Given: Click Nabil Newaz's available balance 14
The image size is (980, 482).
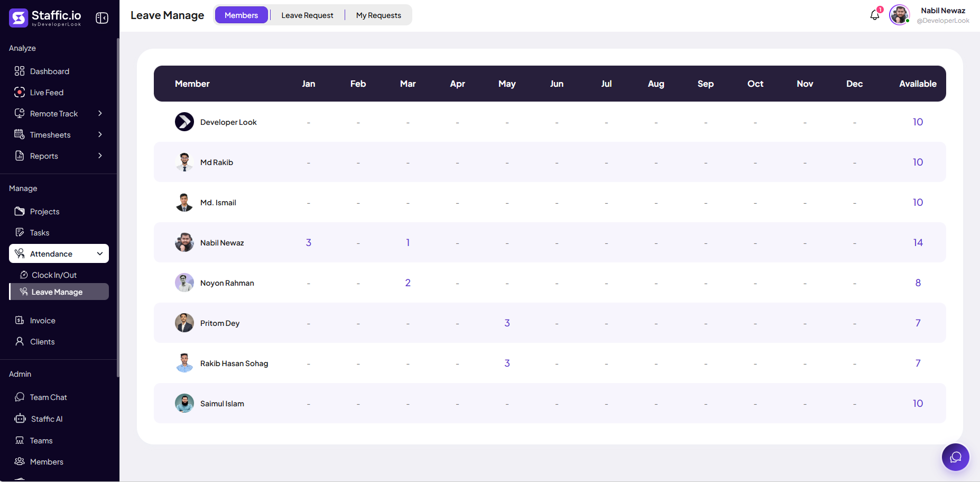Looking at the screenshot, I should click(x=918, y=242).
